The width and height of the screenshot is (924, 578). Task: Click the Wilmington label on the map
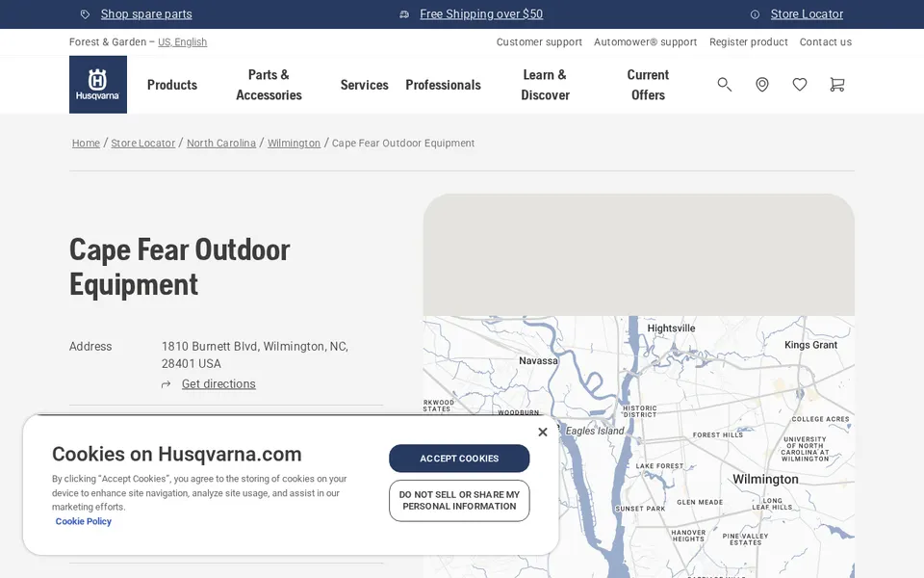click(x=765, y=480)
